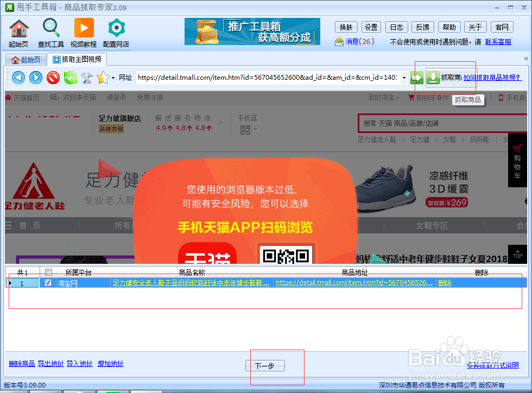
Task: Expand the favorites star dropdown arrow
Action: pos(113,78)
